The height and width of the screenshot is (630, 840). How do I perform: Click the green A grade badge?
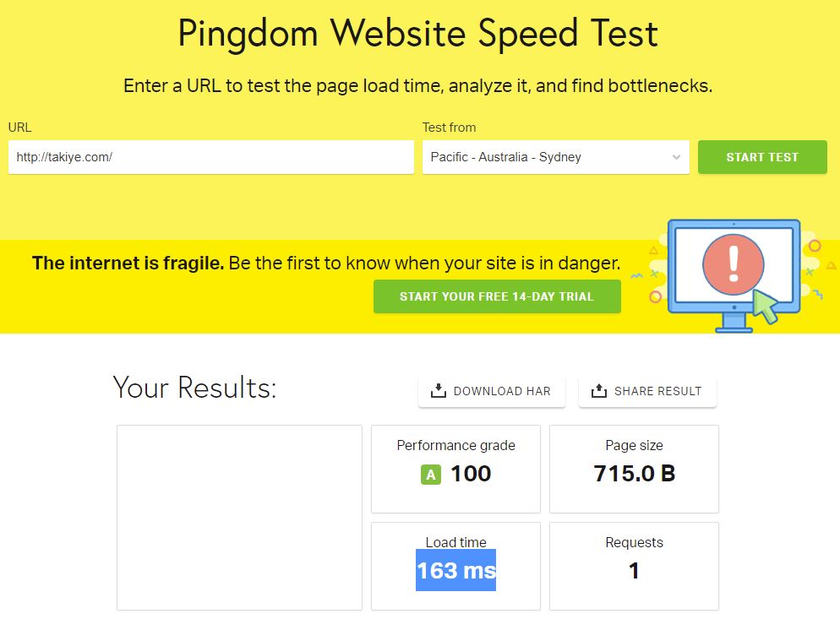point(431,475)
